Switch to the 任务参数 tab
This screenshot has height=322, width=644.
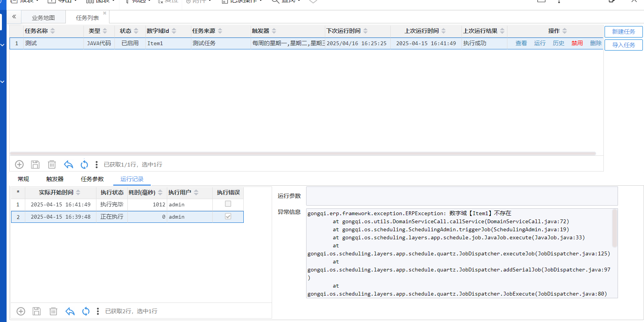click(92, 179)
